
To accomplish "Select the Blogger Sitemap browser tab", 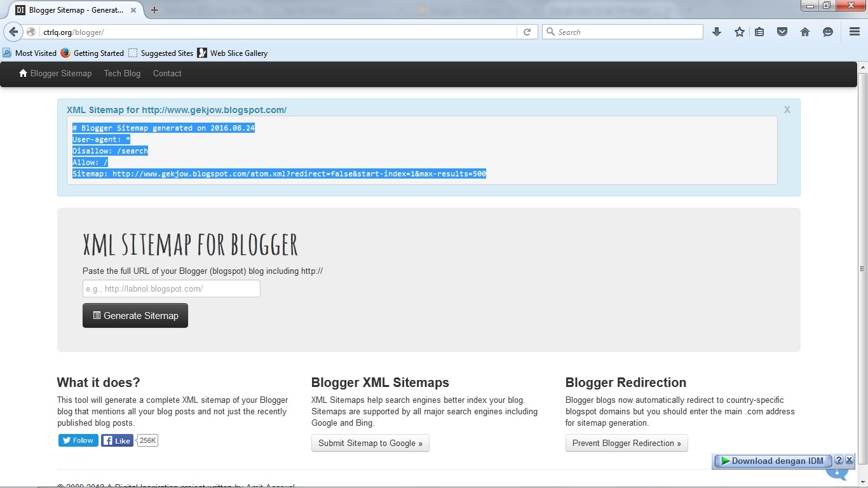I will 76,10.
